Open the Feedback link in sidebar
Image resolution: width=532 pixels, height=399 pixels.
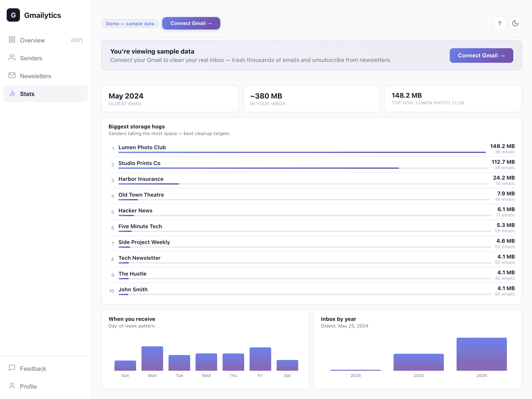point(46,369)
